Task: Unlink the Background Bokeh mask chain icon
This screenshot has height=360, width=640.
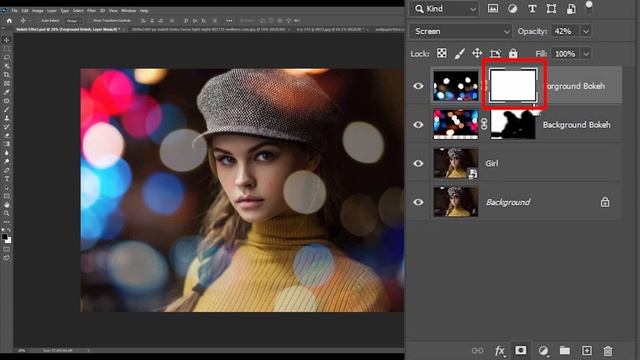Action: pos(484,124)
